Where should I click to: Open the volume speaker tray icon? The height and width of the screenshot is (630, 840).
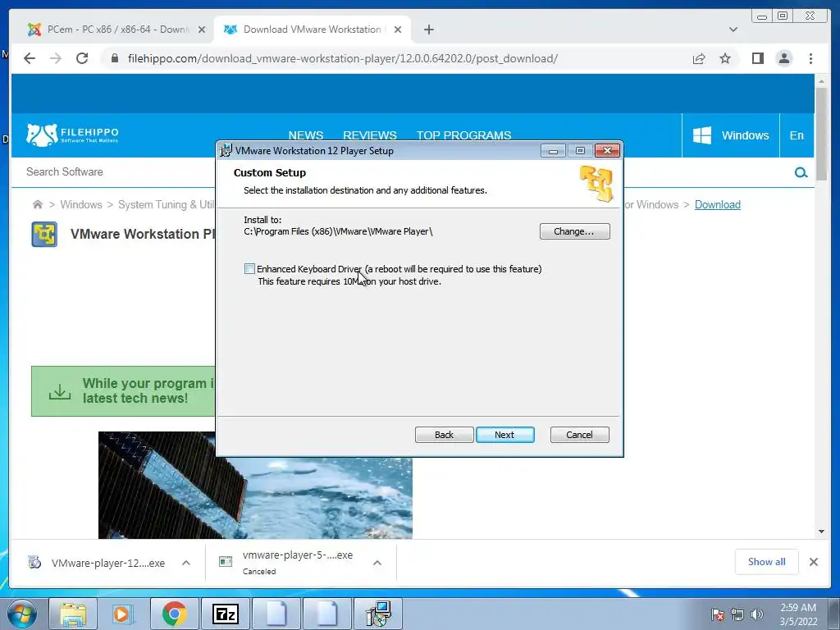(x=757, y=614)
